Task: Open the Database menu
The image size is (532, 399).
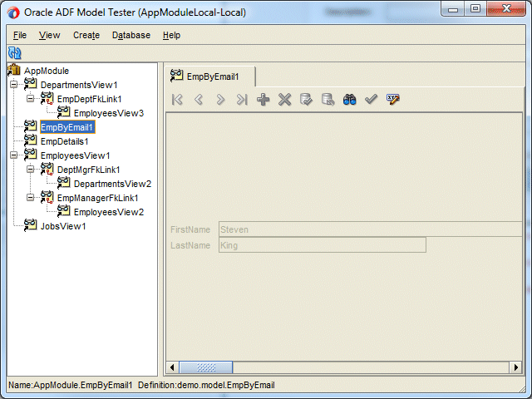Action: (131, 35)
